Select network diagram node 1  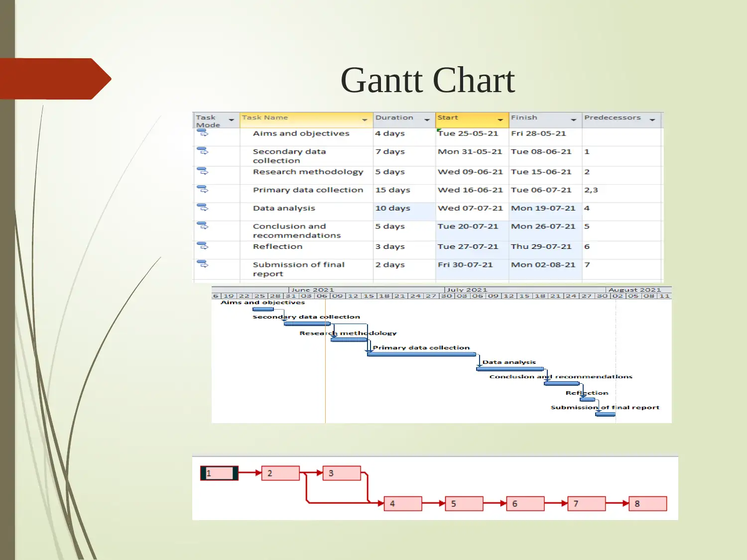219,473
